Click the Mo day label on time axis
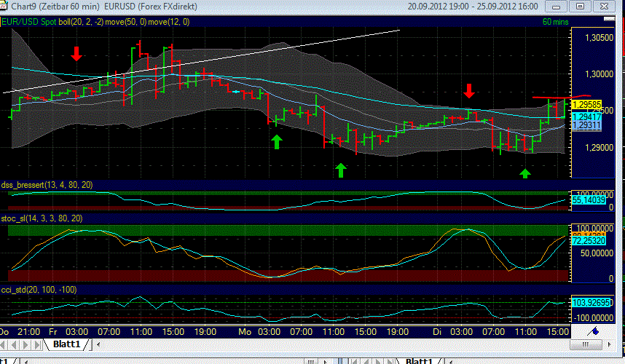 point(245,332)
